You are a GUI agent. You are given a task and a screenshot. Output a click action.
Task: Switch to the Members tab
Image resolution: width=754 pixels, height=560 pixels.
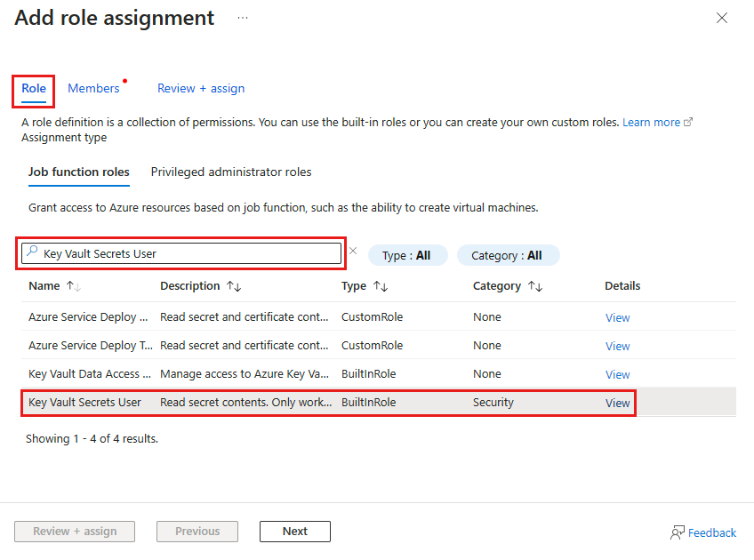click(x=93, y=88)
